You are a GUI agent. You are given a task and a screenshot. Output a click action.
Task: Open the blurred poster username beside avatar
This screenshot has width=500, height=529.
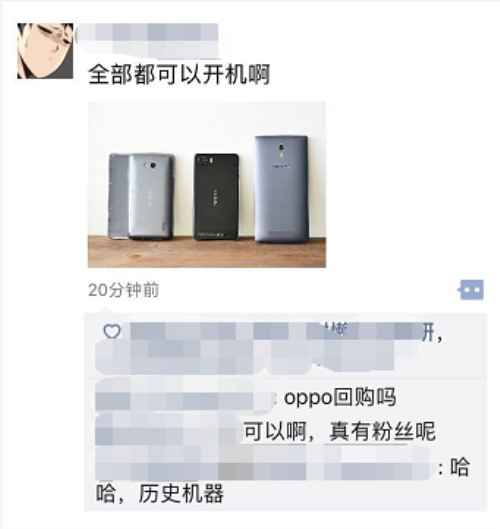147,40
